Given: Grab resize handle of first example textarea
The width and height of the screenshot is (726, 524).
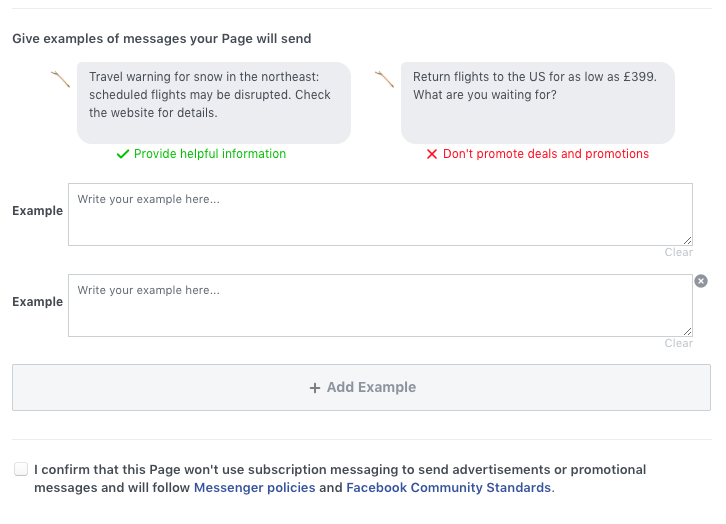Looking at the screenshot, I should tap(688, 240).
